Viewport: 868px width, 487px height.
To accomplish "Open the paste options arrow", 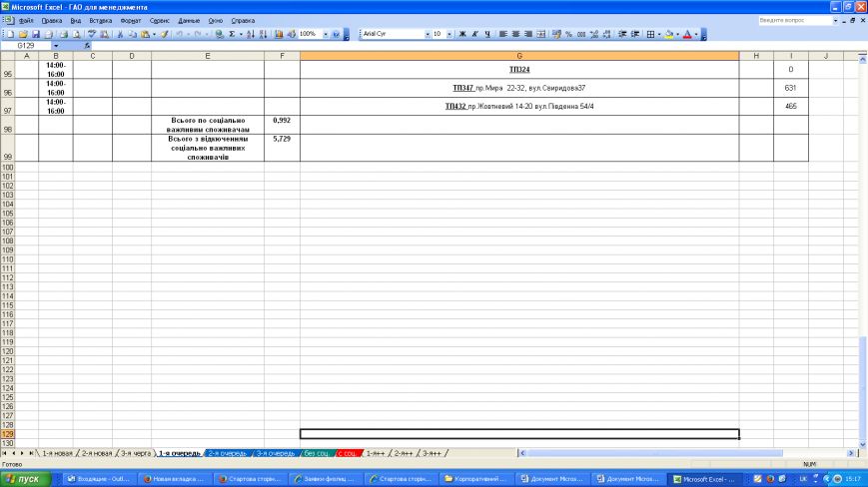I will [154, 34].
